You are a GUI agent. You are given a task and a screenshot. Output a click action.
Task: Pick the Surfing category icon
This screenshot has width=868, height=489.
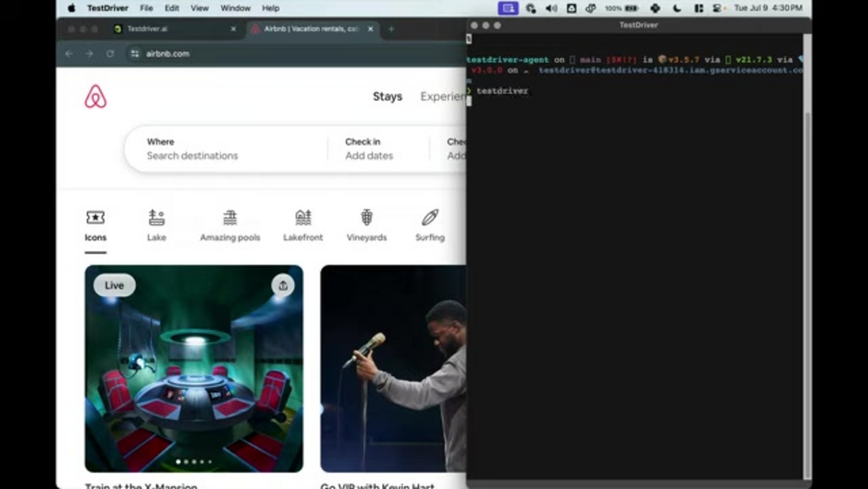pyautogui.click(x=430, y=224)
